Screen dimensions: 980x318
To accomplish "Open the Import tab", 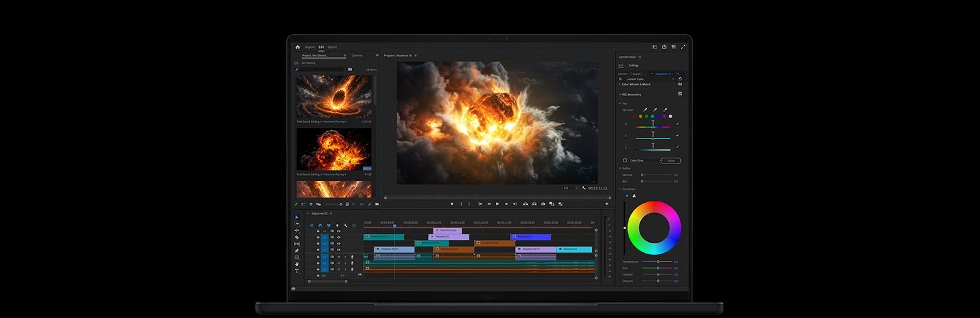I will [x=309, y=47].
